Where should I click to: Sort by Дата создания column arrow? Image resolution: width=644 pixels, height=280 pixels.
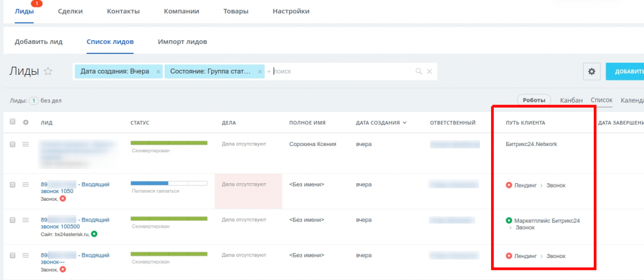[404, 123]
